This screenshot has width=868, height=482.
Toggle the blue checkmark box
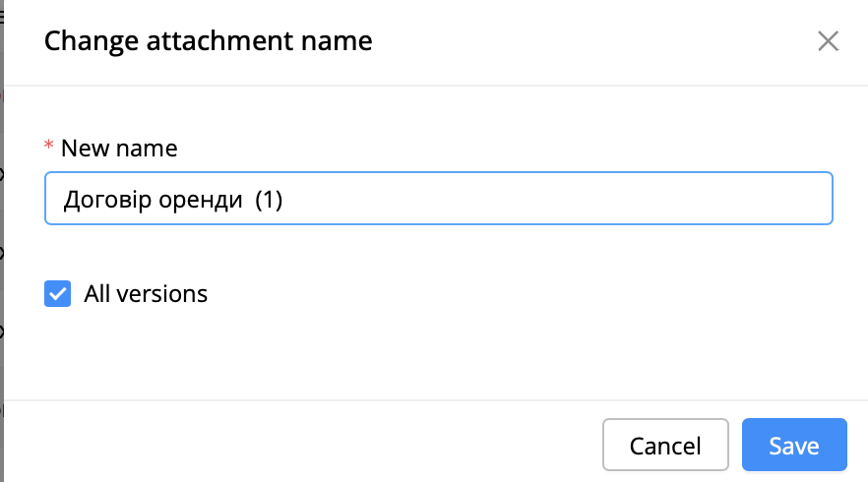coord(57,293)
